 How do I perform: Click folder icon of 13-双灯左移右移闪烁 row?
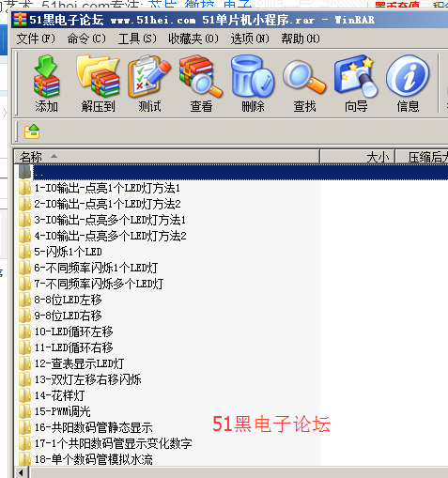[x=24, y=379]
